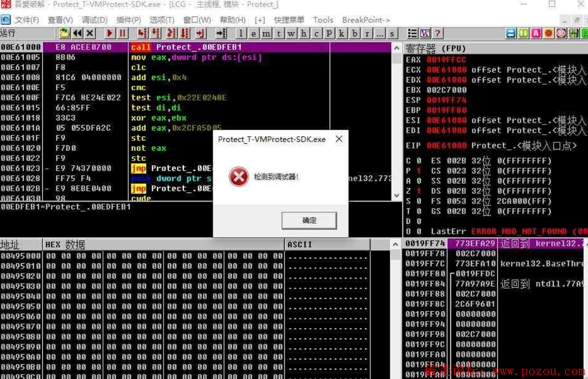Restart program with the rewind icon
The image size is (588, 379).
coord(77,33)
